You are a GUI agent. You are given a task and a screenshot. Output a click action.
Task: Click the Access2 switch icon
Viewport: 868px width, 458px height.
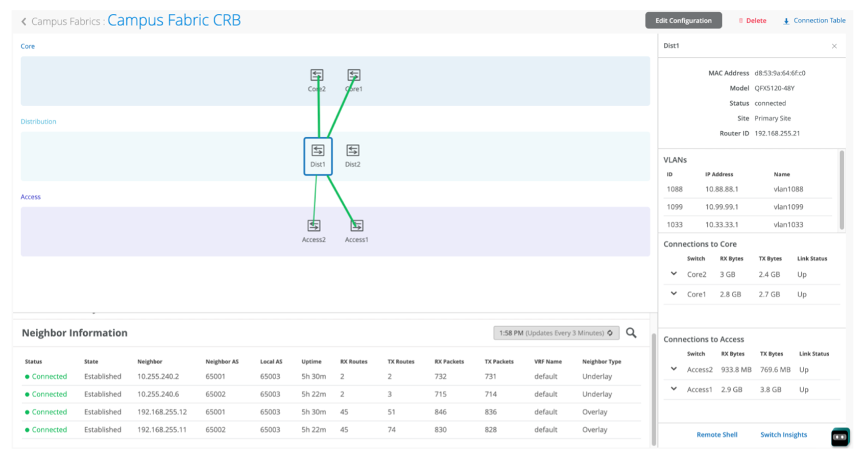click(x=314, y=226)
